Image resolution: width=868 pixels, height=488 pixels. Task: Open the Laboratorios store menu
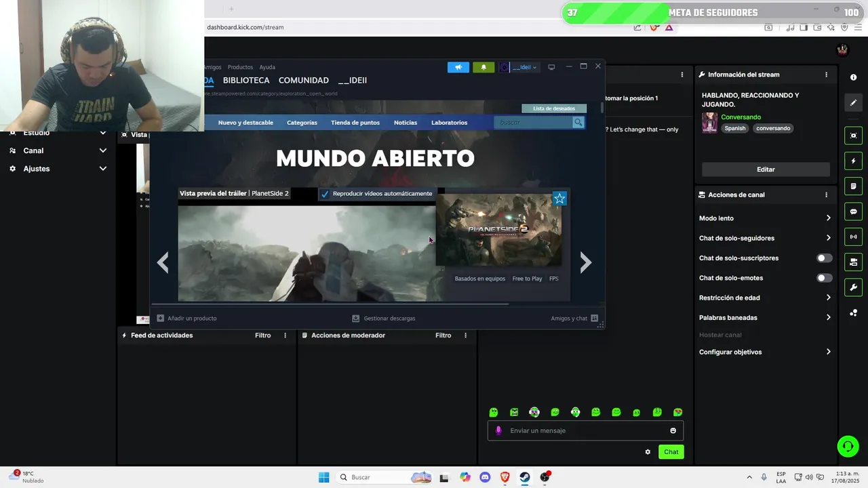[x=449, y=123]
